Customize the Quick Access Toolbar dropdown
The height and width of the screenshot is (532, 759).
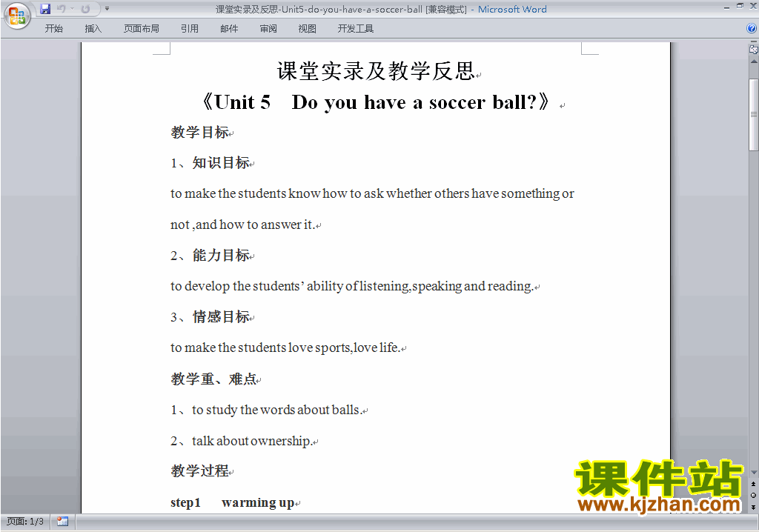107,9
